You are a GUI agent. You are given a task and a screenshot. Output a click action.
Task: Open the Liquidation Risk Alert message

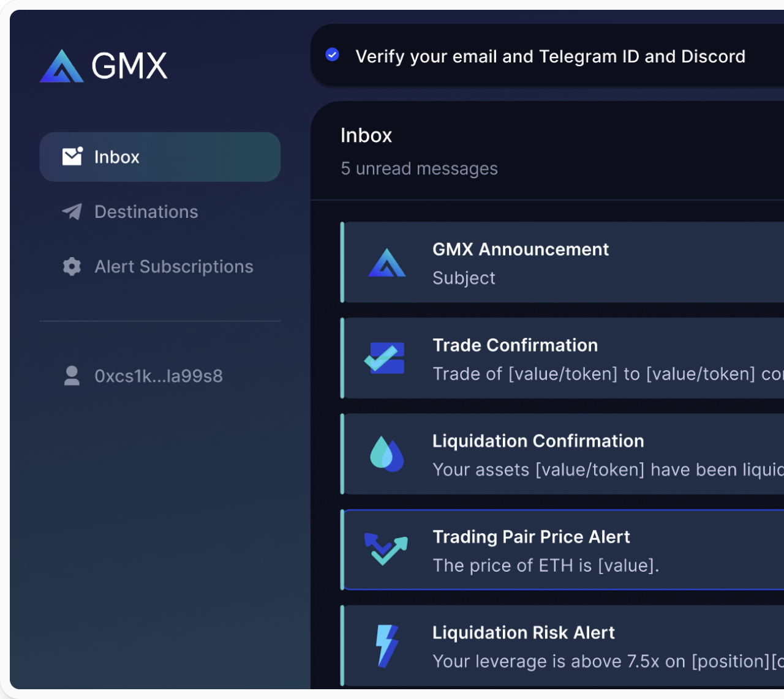551,646
